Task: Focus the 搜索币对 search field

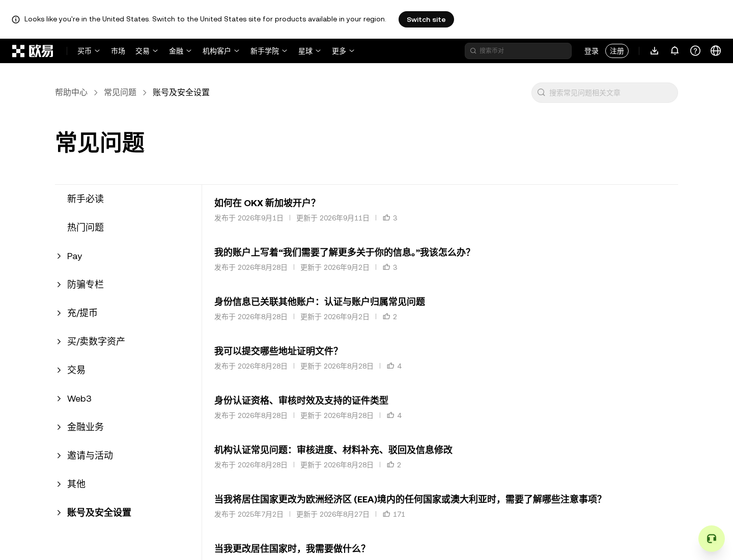Action: tap(518, 51)
